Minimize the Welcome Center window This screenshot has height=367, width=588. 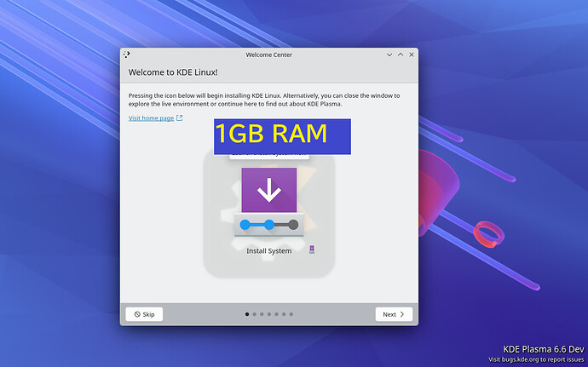(389, 54)
